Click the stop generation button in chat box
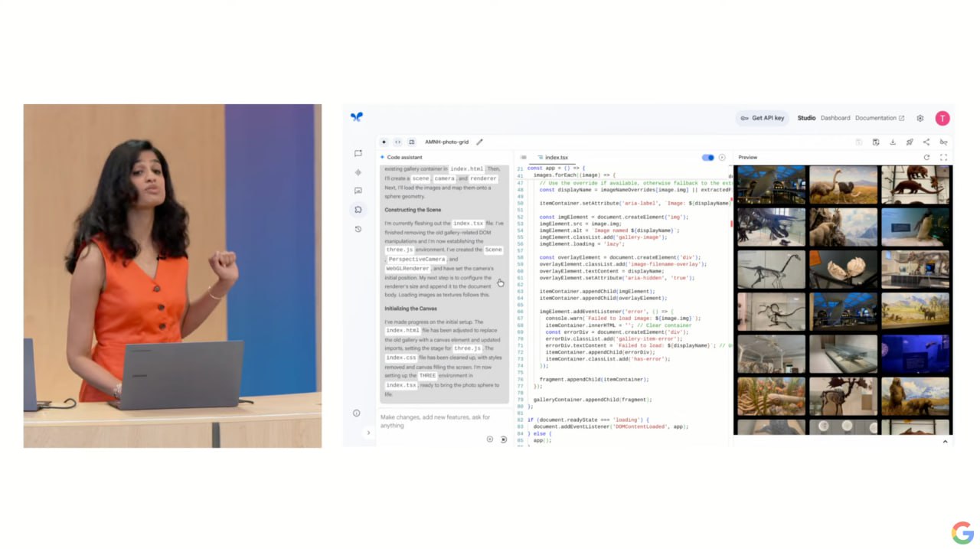This screenshot has height=549, width=980. [x=503, y=440]
